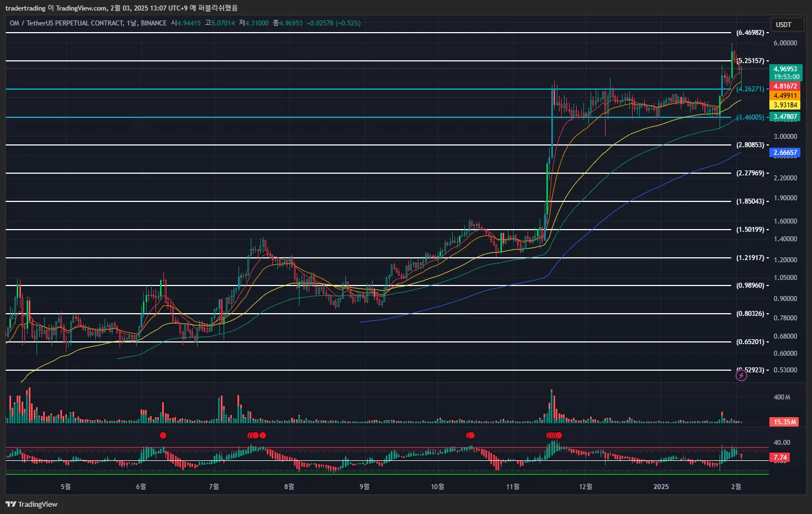812x514 pixels.
Task: Click the green price tag 3.47807
Action: 785,117
